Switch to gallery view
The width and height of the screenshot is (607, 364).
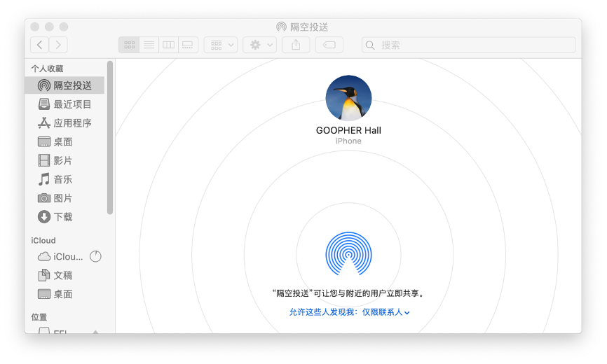188,45
